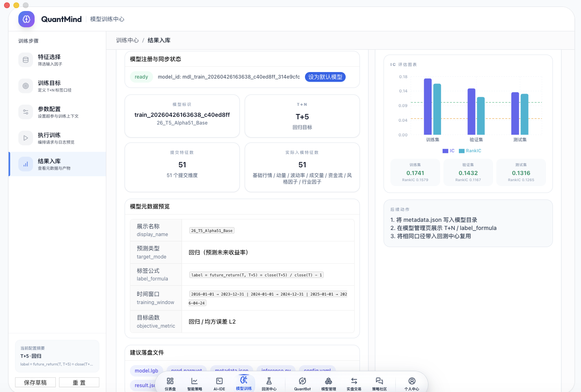Click the 当前配置摘要 T+5·回归 summary card
Viewport: 581px width, 392px height.
pyautogui.click(x=57, y=356)
